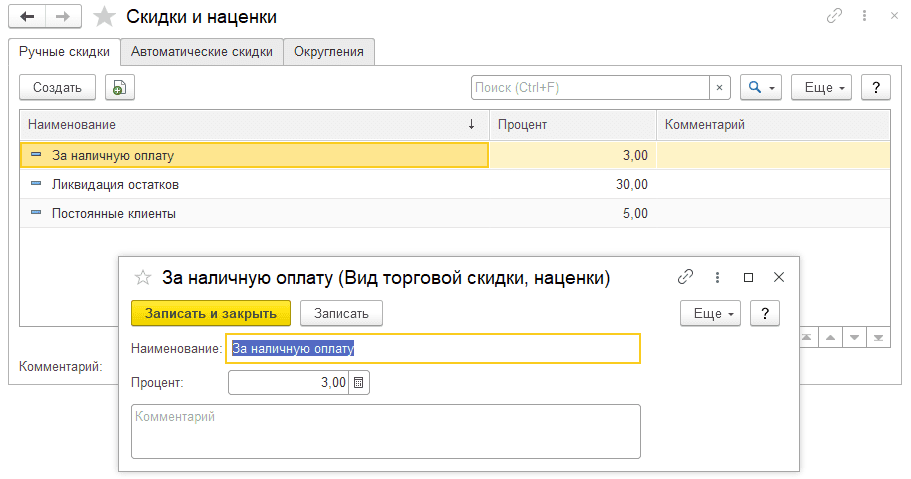Clear the search field with the × button

tap(720, 87)
